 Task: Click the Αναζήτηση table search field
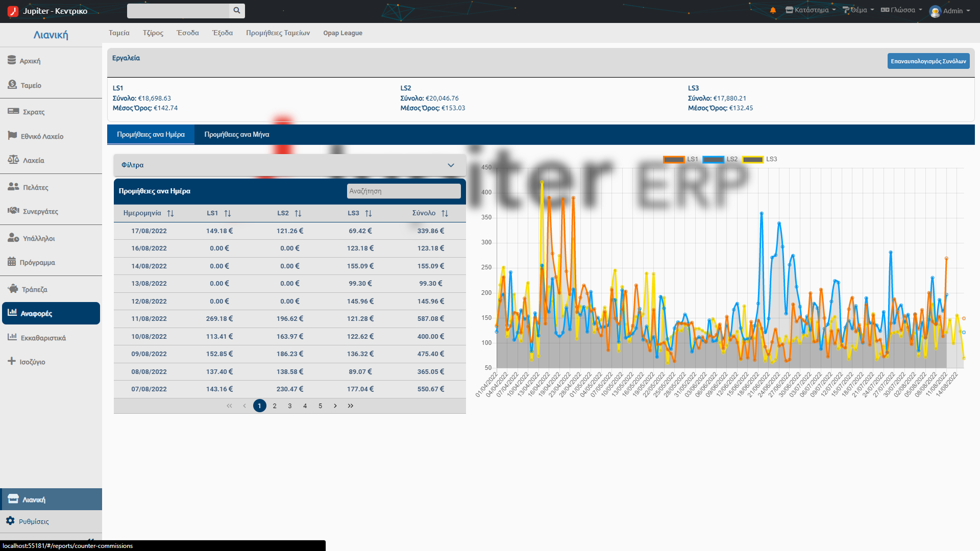404,191
